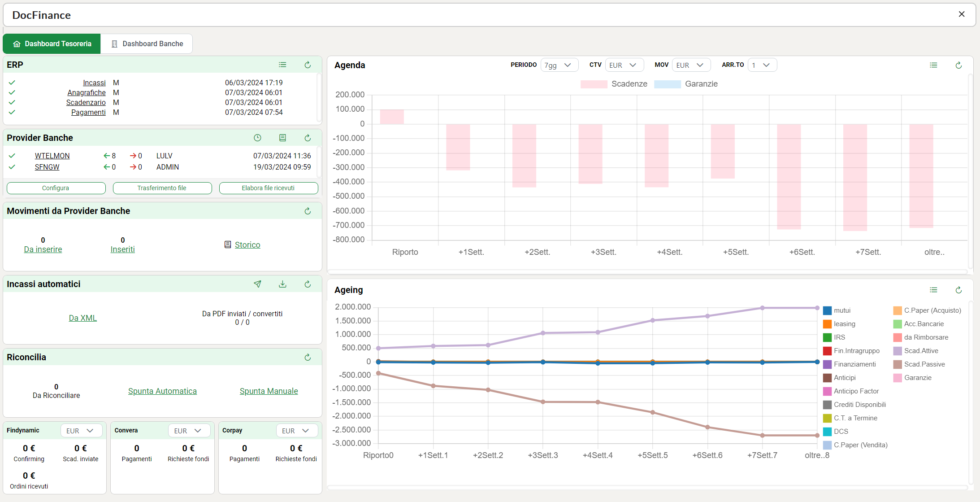The image size is (980, 502).
Task: Open the Ageing panel list menu icon
Action: (x=933, y=290)
